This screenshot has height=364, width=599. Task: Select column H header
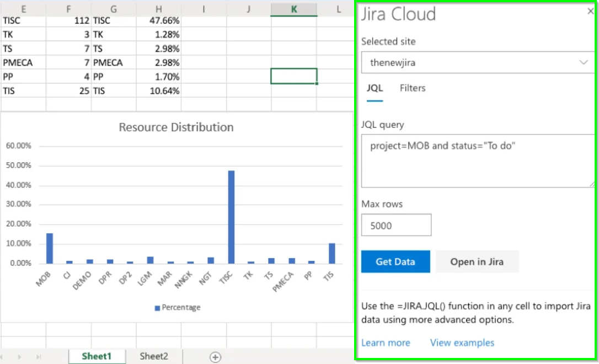(158, 9)
